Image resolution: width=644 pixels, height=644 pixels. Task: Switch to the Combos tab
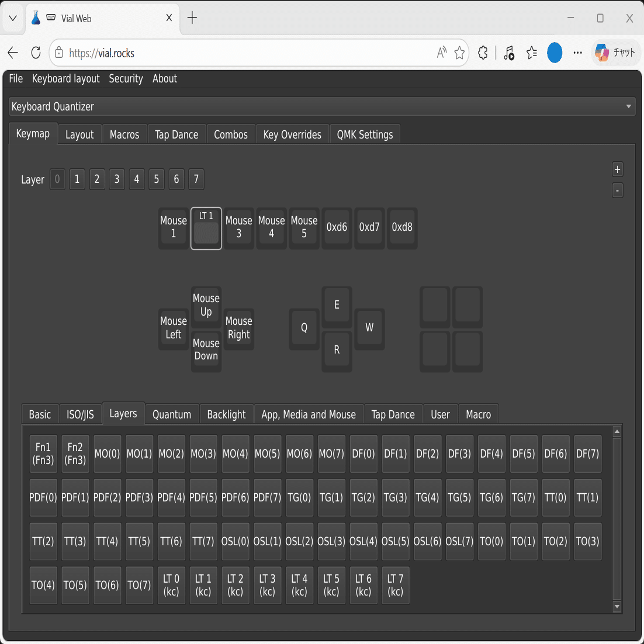click(x=231, y=134)
